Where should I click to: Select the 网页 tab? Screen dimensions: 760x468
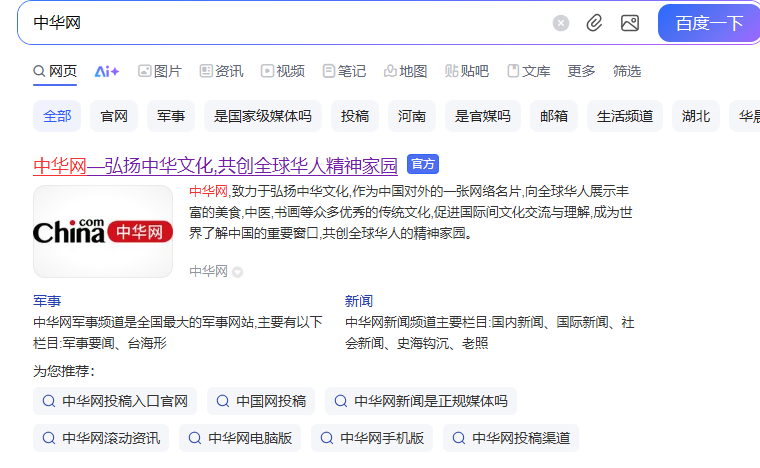55,71
